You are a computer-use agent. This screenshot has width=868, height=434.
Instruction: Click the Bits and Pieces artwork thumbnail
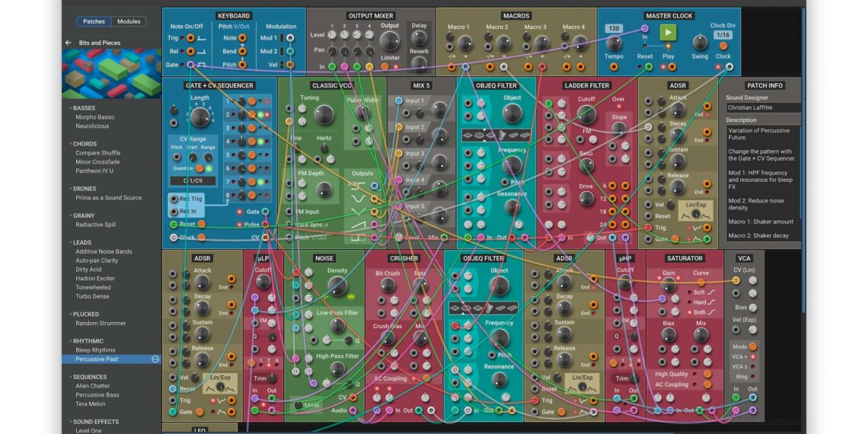[112, 74]
